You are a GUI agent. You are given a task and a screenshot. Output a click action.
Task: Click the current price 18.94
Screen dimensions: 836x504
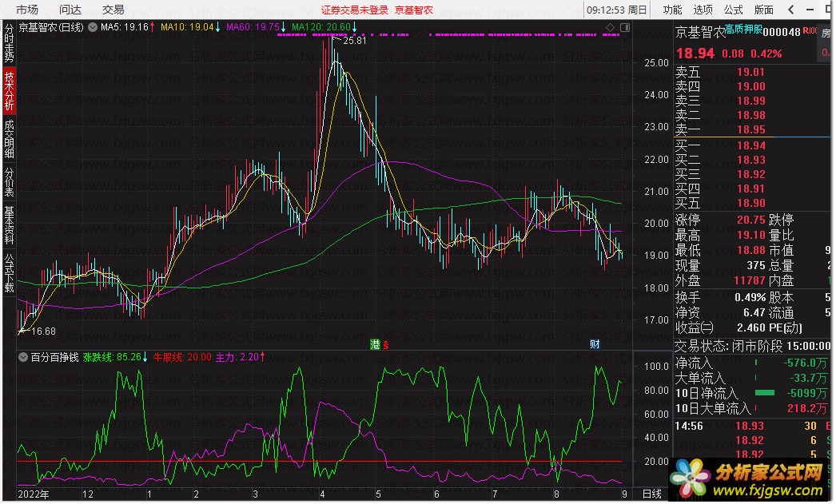click(695, 54)
